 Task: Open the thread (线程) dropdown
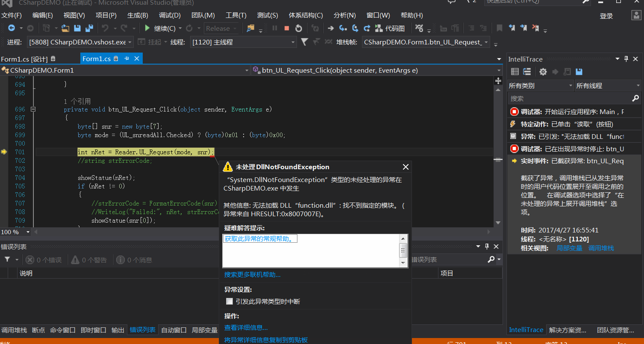[244, 42]
